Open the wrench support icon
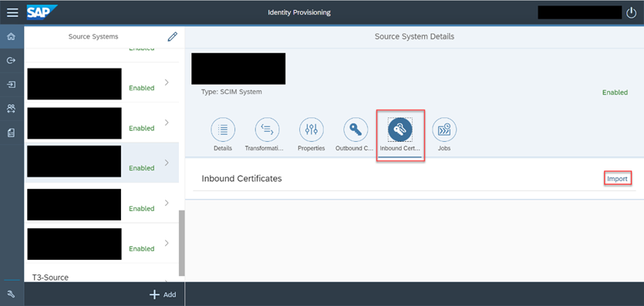Screen dimensions: 644x306 (x=12, y=294)
